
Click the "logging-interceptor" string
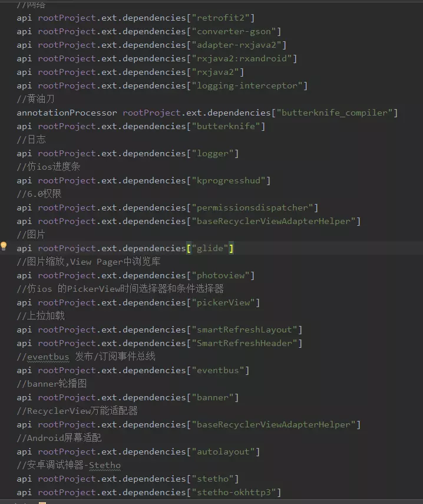[x=247, y=86]
